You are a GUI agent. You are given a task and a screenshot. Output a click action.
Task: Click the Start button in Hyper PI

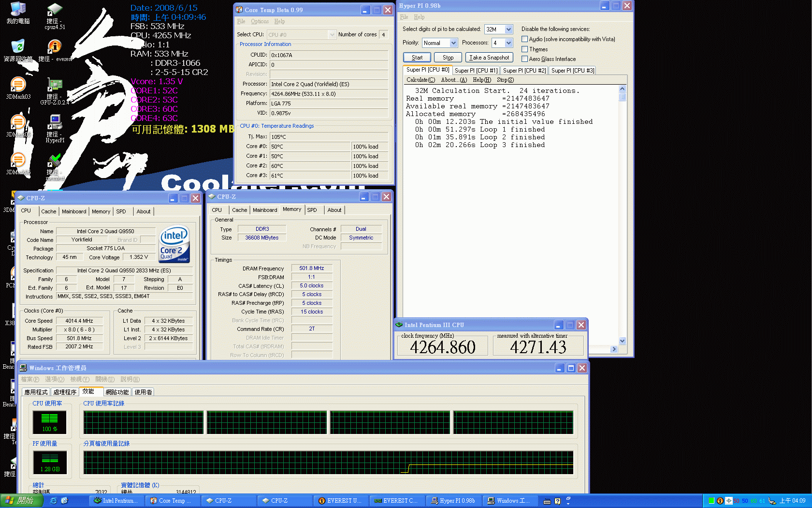(x=417, y=58)
